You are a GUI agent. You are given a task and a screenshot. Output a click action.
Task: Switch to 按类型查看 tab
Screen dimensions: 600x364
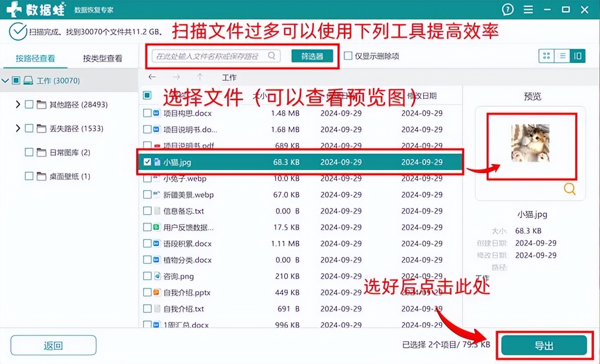click(102, 59)
